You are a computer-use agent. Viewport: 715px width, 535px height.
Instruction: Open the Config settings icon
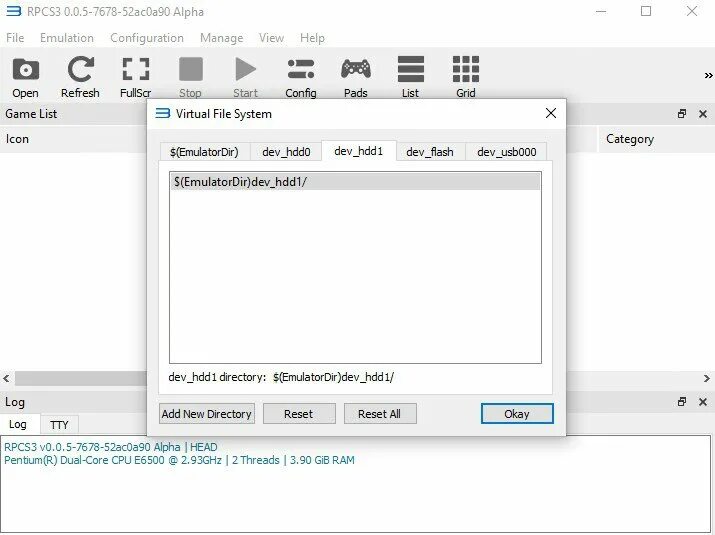click(301, 78)
